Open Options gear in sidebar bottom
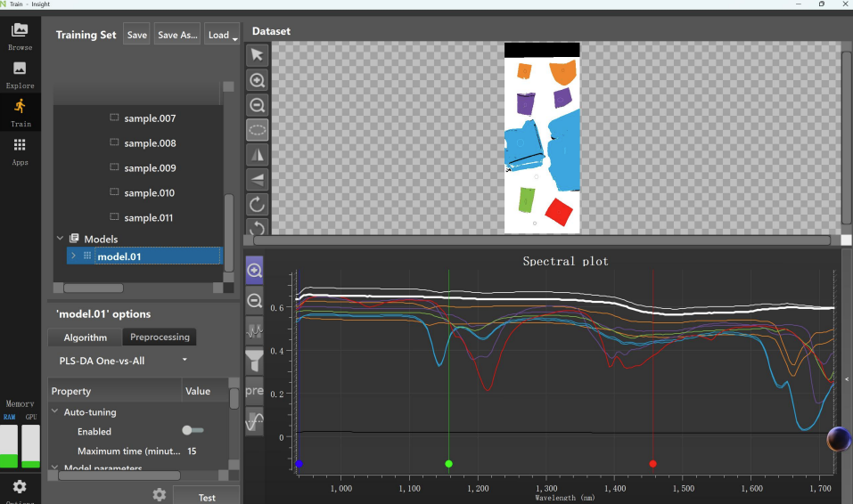 pyautogui.click(x=20, y=488)
